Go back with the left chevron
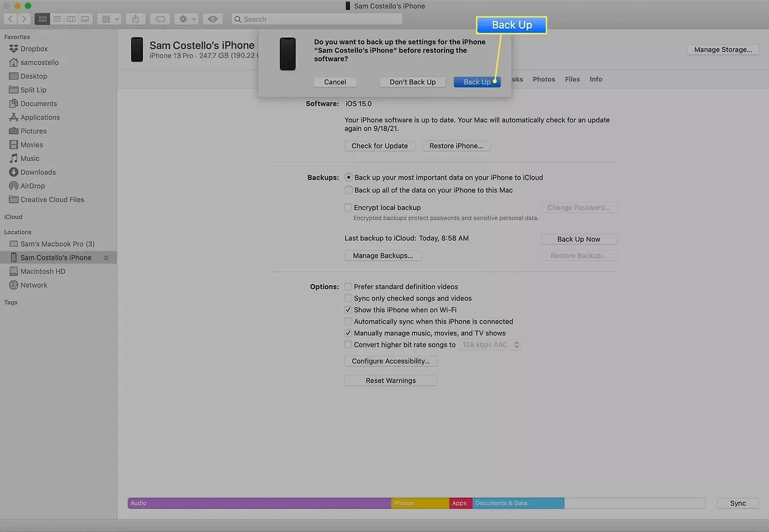The height and width of the screenshot is (532, 769). pos(11,19)
